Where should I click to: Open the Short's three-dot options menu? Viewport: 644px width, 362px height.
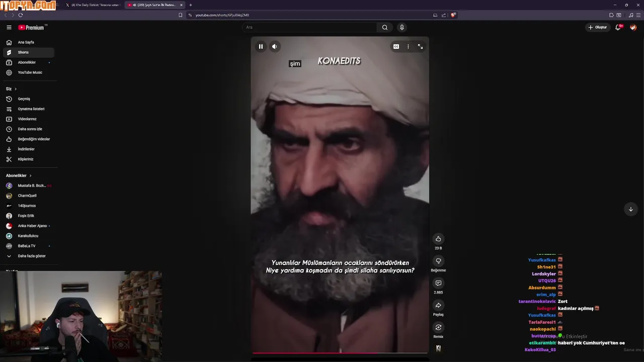[x=408, y=46]
